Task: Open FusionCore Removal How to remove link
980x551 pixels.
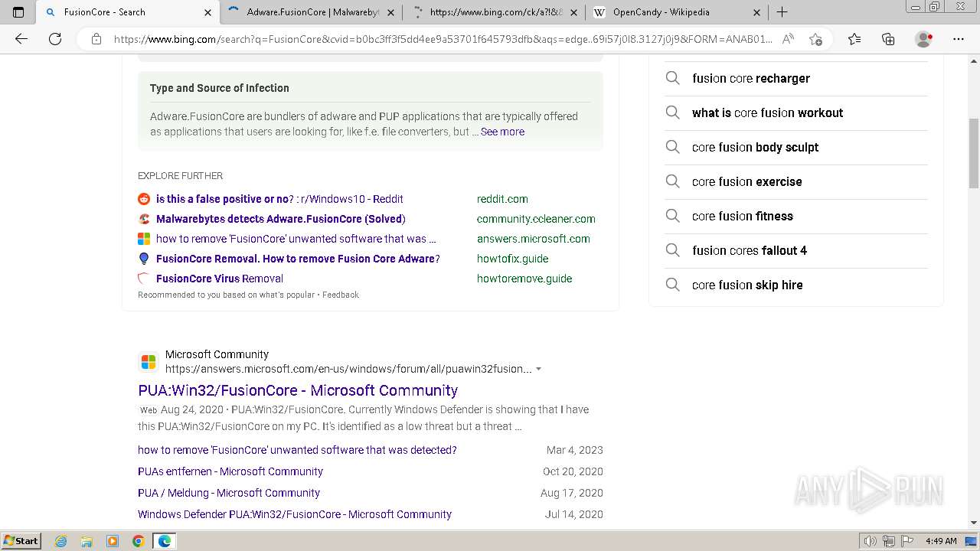Action: [x=298, y=259]
